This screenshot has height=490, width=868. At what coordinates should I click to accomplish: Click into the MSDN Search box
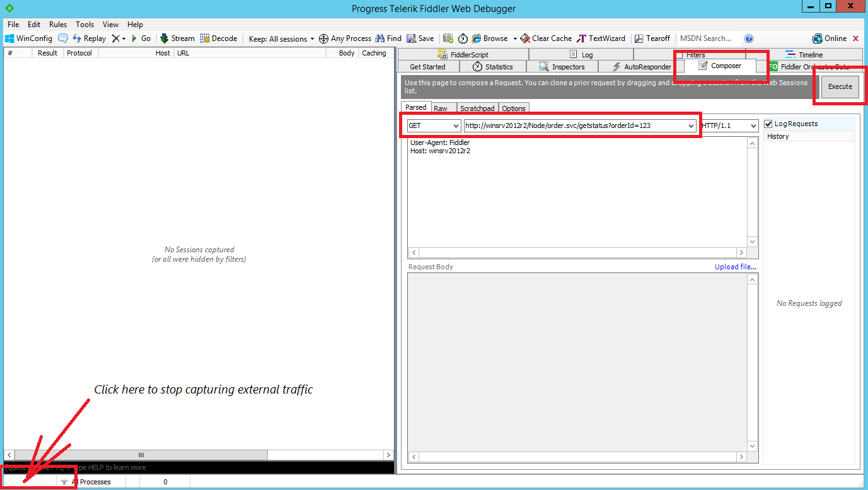(x=709, y=38)
